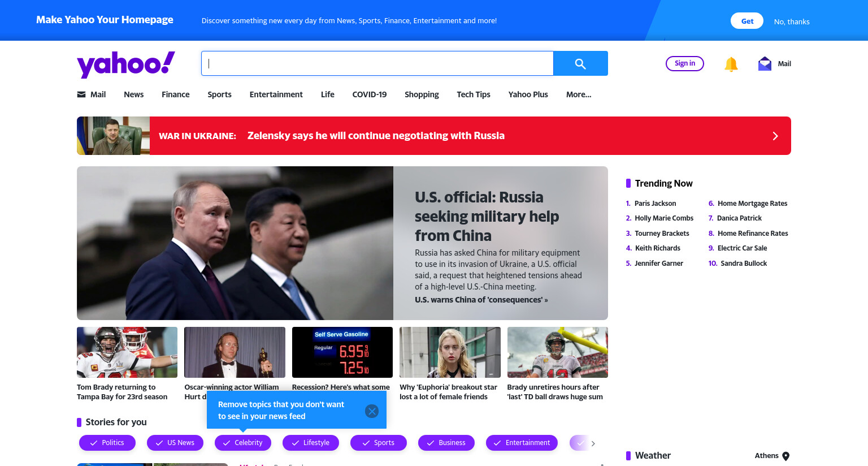Image resolution: width=868 pixels, height=466 pixels.
Task: Open COVID-19 navigation item
Action: [370, 94]
